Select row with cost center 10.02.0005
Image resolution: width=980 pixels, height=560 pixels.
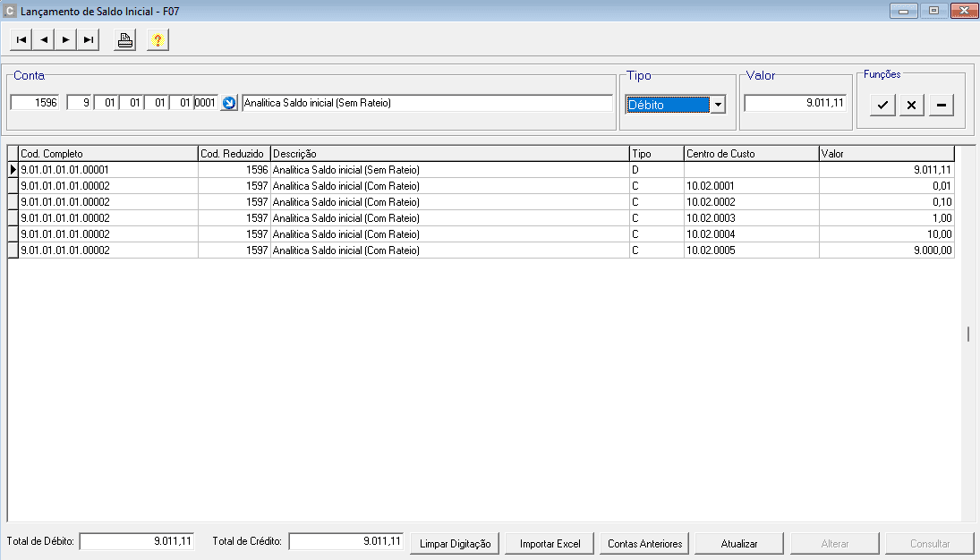(481, 250)
